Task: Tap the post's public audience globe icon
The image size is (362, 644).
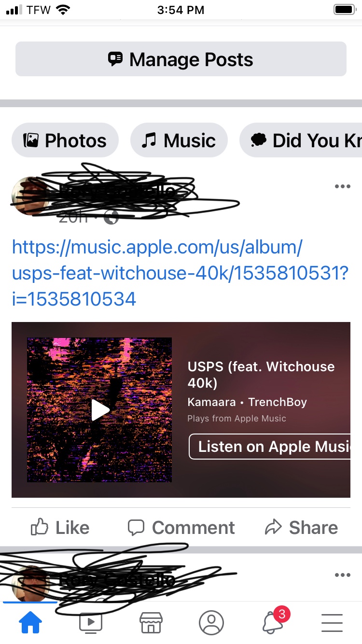Action: coord(111,218)
